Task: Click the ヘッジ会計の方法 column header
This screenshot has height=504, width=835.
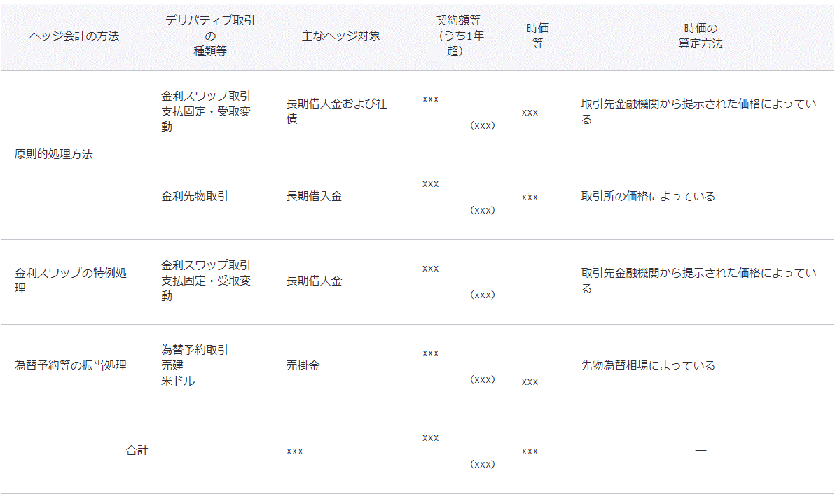Action: (x=74, y=36)
